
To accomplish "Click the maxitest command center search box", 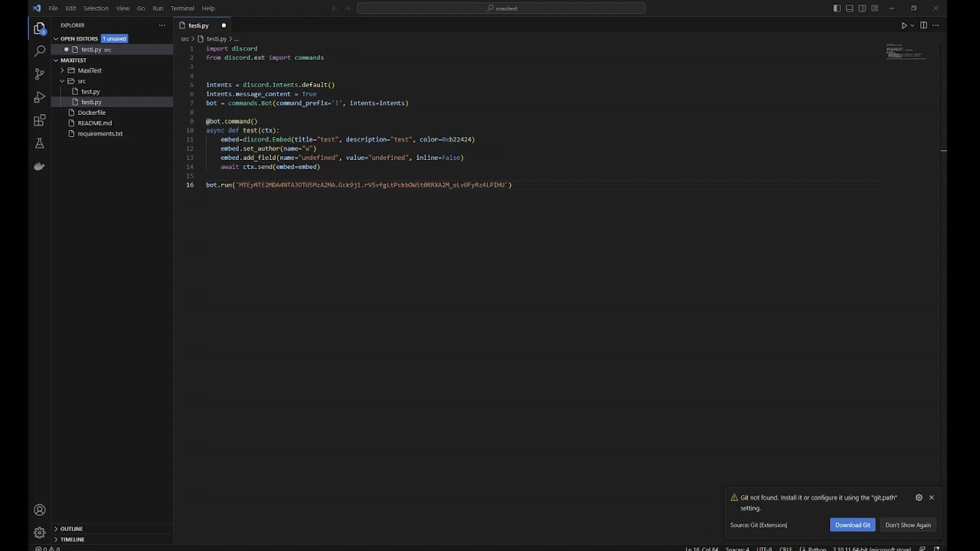I will point(501,8).
